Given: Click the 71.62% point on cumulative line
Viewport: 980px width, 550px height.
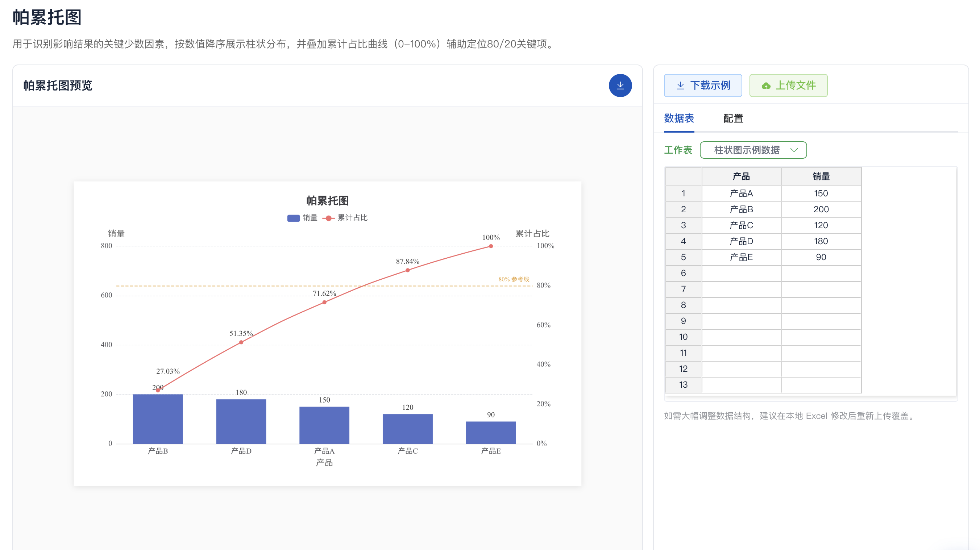Looking at the screenshot, I should [324, 303].
